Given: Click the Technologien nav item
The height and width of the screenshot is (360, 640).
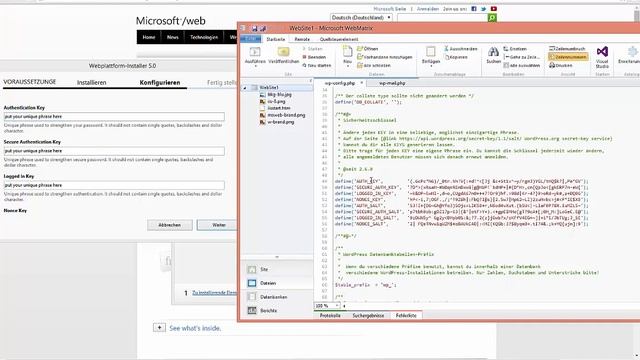Looking at the screenshot, I should (x=204, y=37).
